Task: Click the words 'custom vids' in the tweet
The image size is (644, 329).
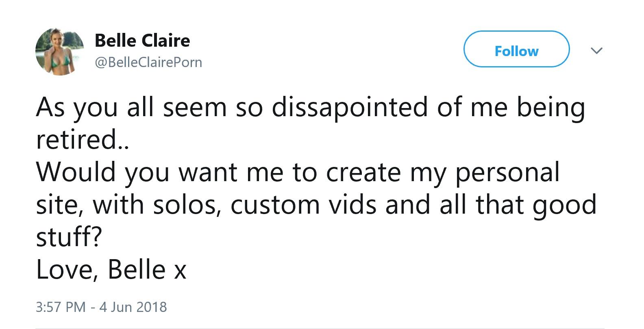Action: (303, 205)
